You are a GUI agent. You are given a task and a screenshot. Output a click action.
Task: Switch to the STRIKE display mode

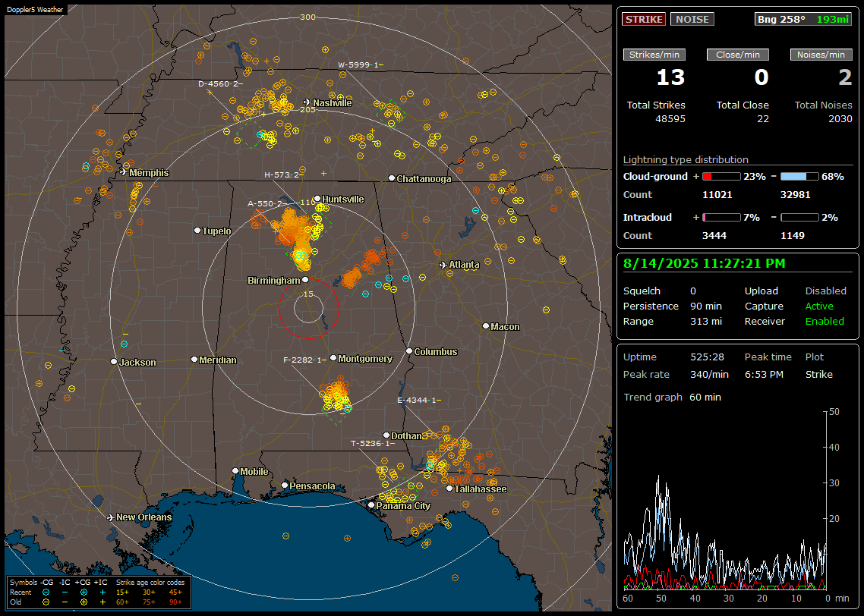tap(644, 19)
